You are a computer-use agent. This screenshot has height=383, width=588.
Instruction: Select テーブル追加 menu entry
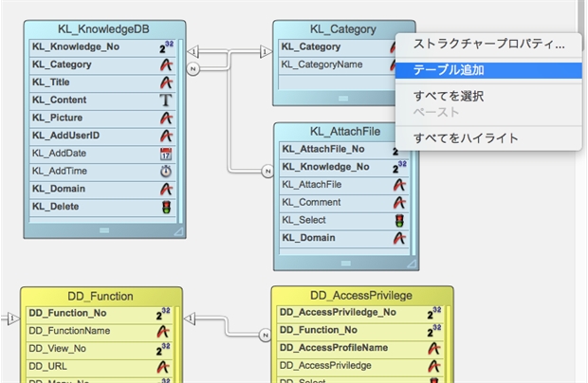[488, 70]
